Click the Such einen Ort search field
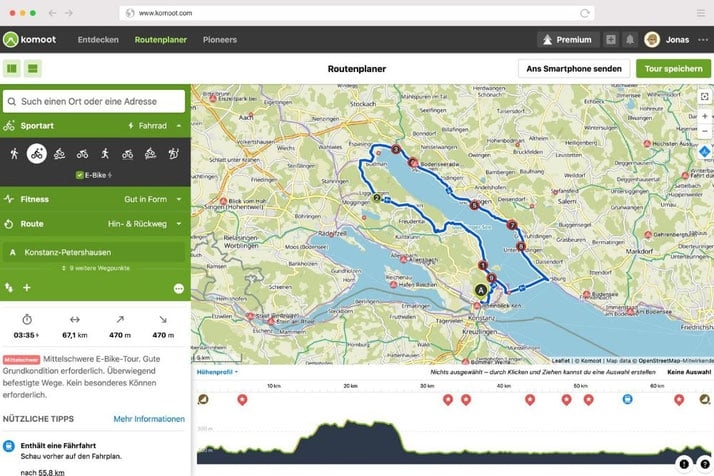Screen dimensions: 714x476 click(x=94, y=101)
